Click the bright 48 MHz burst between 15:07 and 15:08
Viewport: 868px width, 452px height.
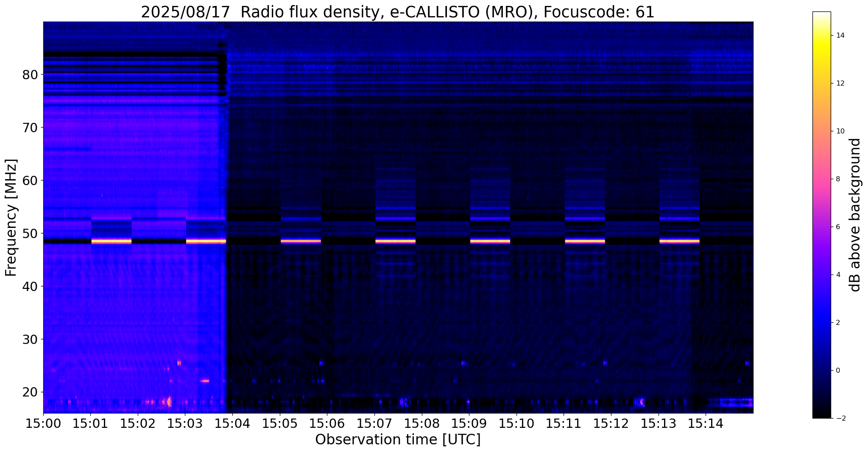coord(396,241)
